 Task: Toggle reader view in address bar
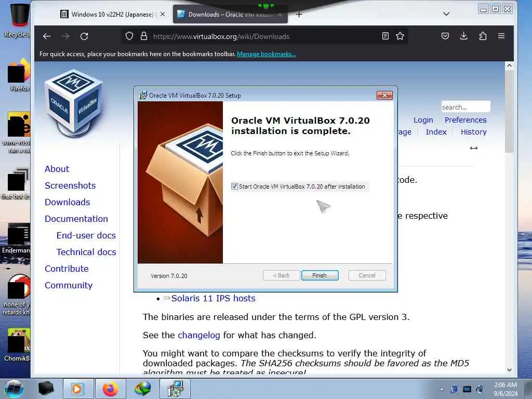(x=385, y=36)
